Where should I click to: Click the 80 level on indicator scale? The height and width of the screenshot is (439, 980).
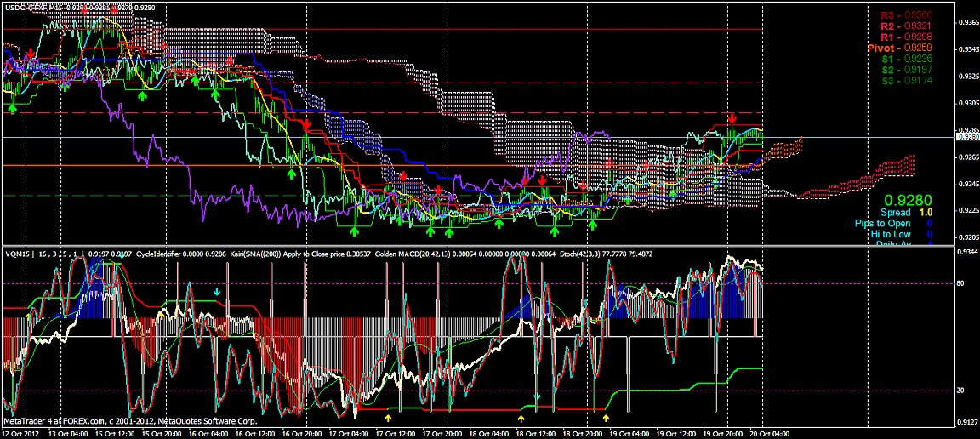tap(960, 283)
